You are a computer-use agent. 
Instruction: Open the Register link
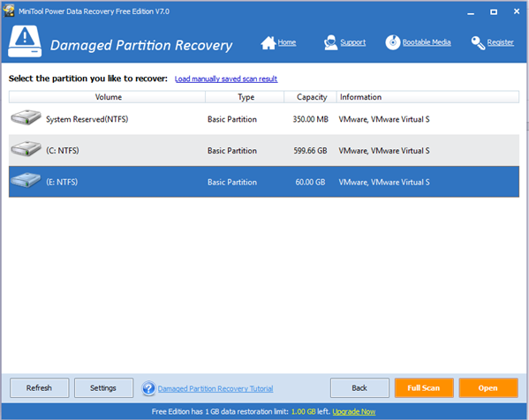point(501,42)
